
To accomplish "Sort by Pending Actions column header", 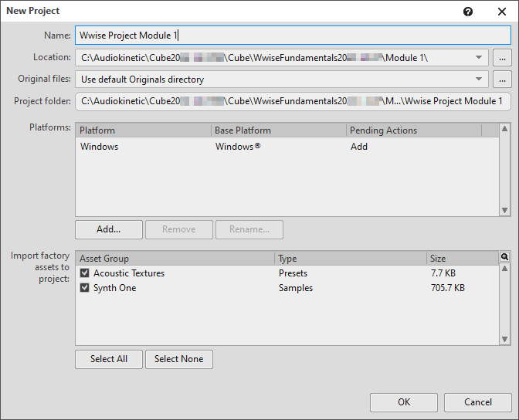I will (414, 130).
